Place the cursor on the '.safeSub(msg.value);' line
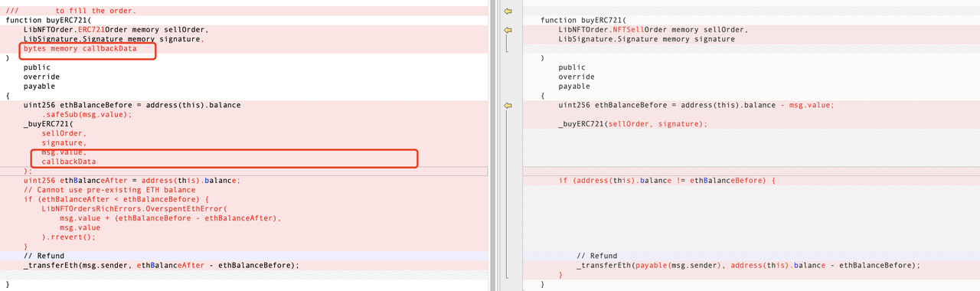 87,114
